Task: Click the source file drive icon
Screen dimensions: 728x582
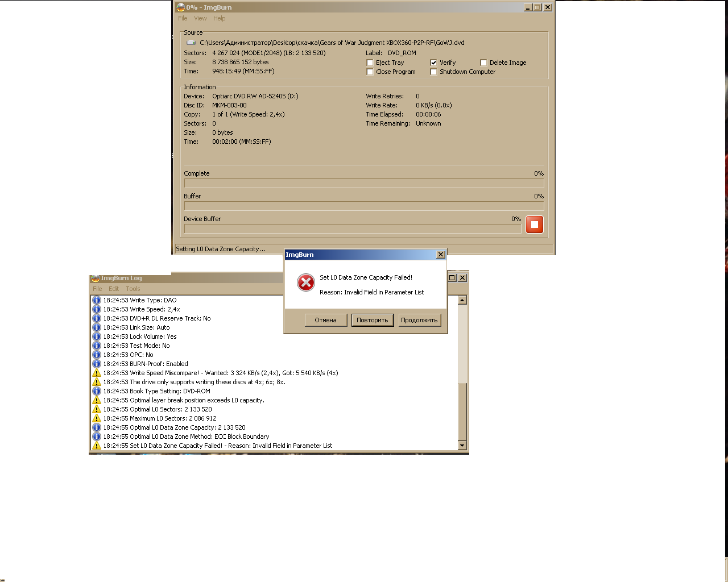Action: pos(191,43)
